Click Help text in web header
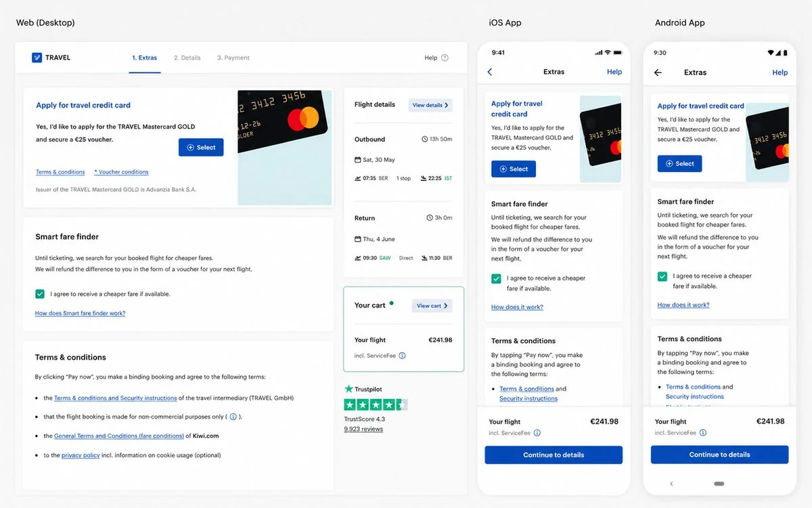Viewport: 812px width, 508px height. click(x=430, y=58)
